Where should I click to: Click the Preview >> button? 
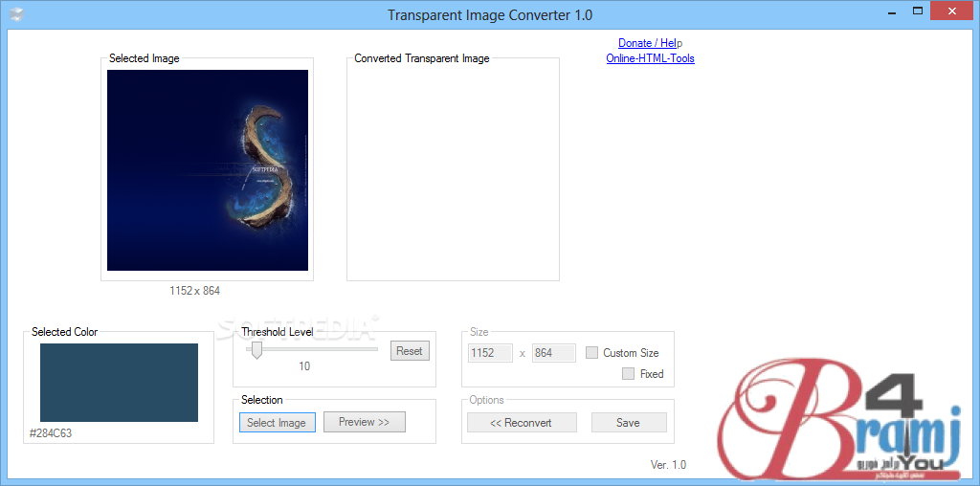point(365,422)
